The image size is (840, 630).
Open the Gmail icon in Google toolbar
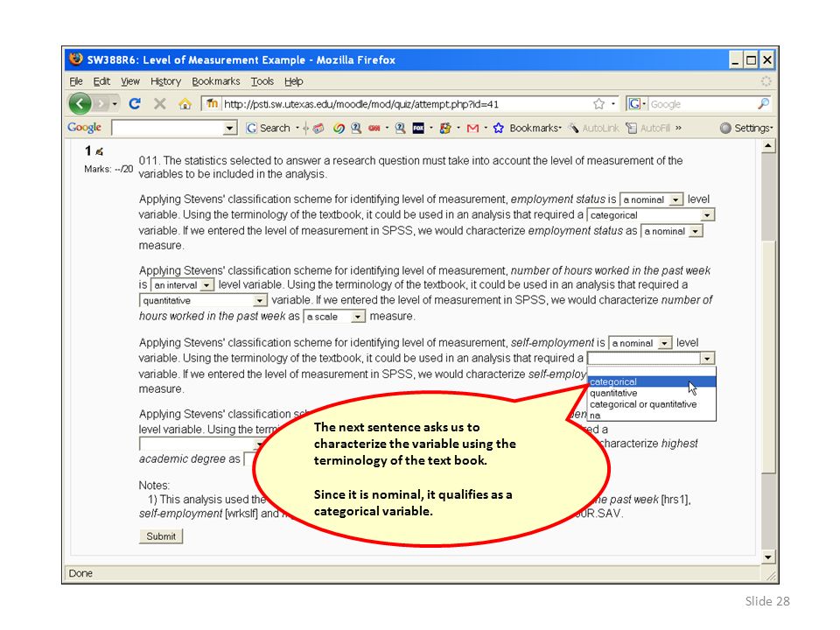(x=472, y=128)
